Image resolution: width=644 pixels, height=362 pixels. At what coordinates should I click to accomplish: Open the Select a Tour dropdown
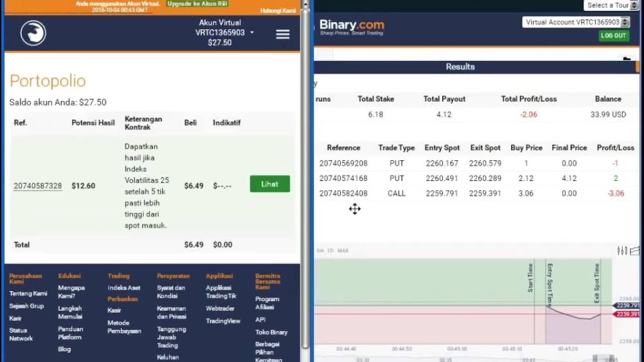[x=612, y=5]
